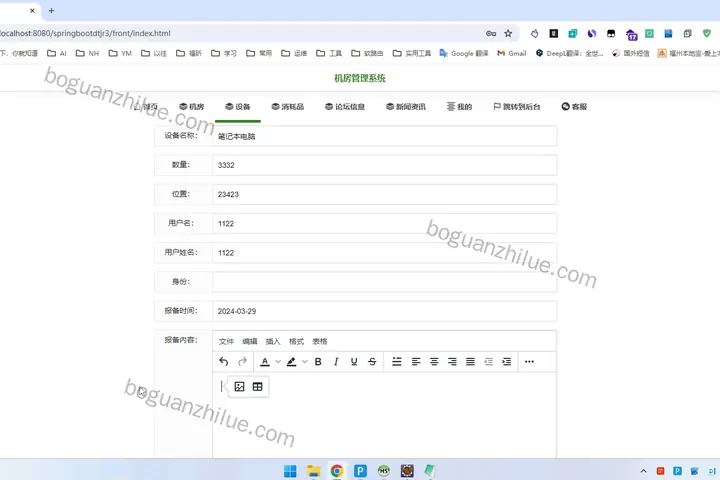Viewport: 720px width, 480px height.
Task: Undo the last edit in the editor
Action: tap(224, 362)
